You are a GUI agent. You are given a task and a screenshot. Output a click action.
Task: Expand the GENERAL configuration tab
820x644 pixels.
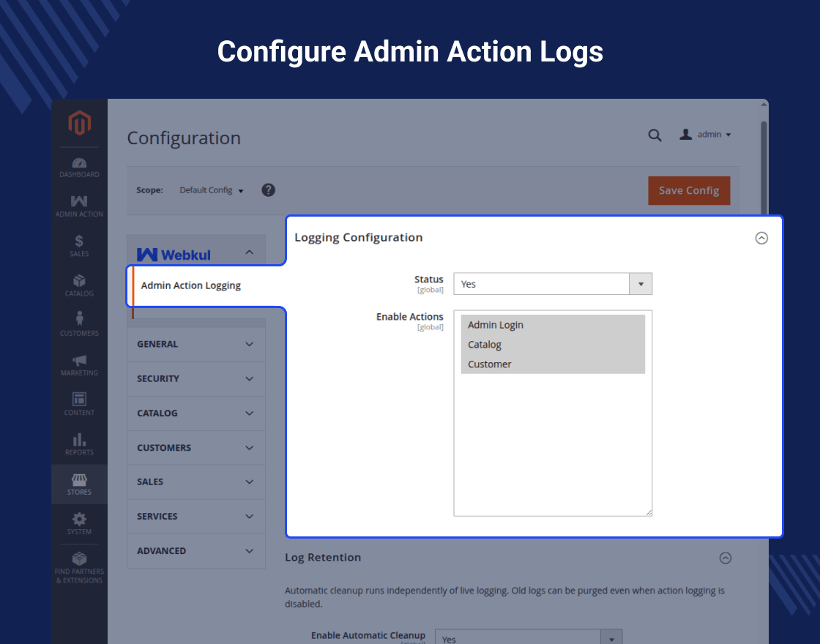196,345
